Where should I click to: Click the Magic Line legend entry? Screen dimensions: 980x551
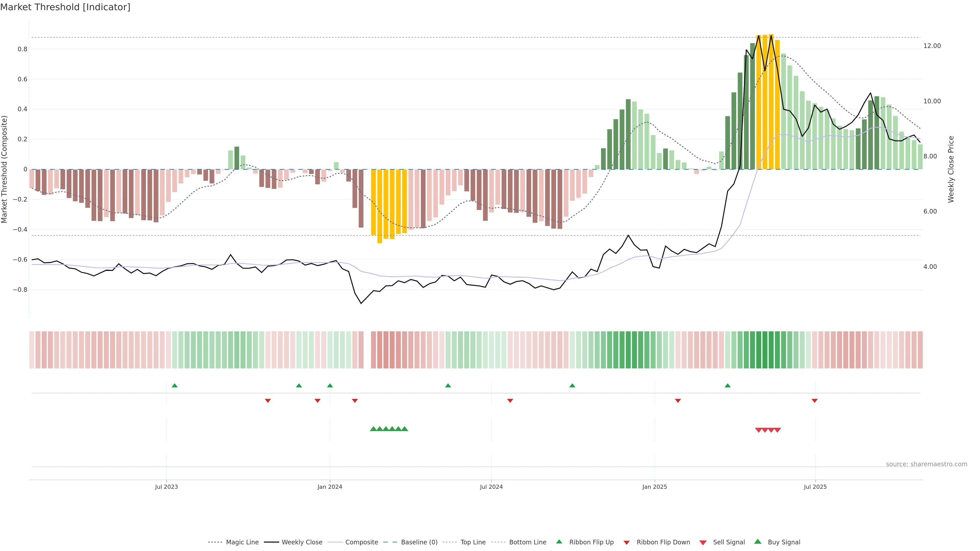[x=242, y=542]
